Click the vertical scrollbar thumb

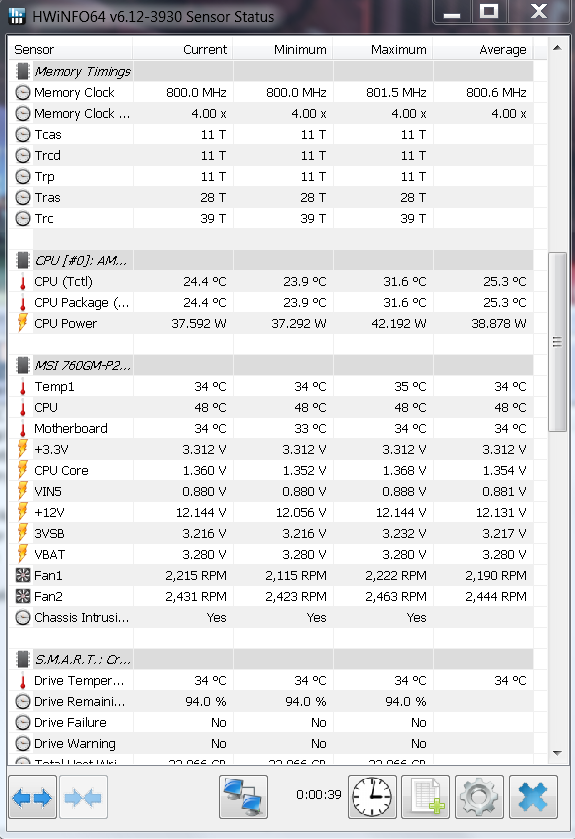[x=557, y=342]
